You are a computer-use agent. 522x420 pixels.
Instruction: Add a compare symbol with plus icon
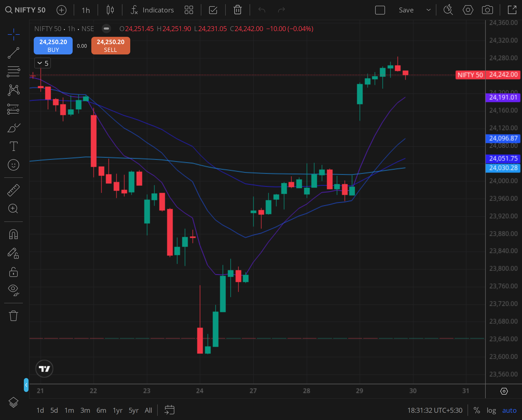(x=61, y=10)
